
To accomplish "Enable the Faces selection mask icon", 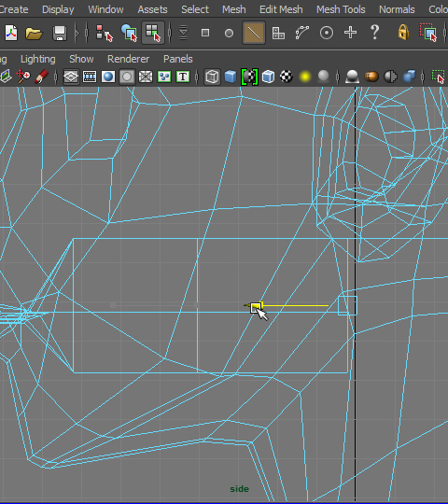I will (278, 33).
